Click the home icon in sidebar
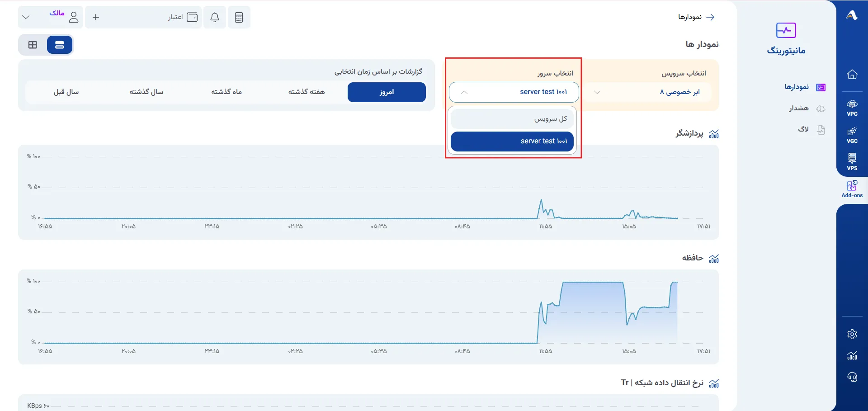868x411 pixels. 852,74
